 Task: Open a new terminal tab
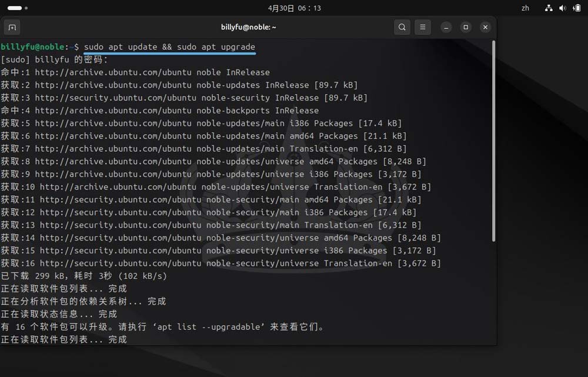pos(12,27)
